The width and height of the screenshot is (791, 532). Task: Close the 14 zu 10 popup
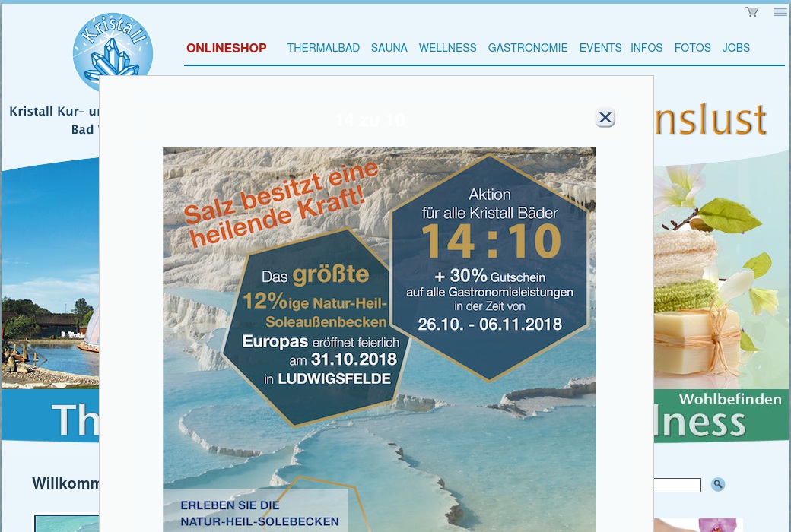pyautogui.click(x=605, y=118)
